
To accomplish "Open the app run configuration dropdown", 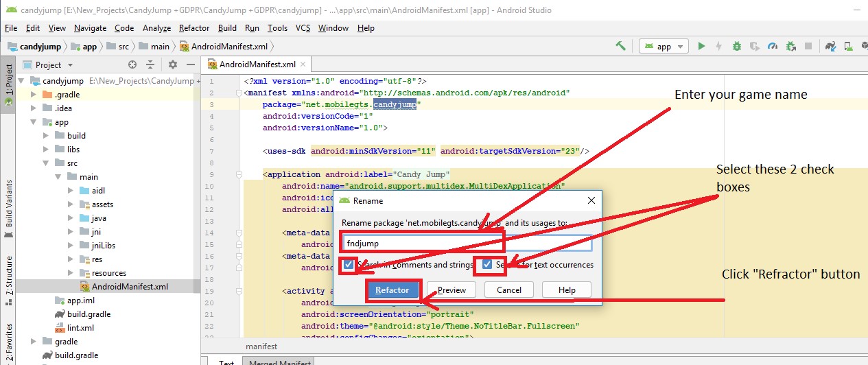I will pos(664,46).
